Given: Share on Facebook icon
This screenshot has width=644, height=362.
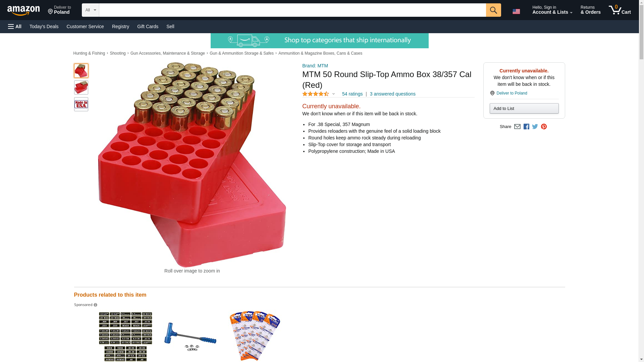Looking at the screenshot, I should pos(526,127).
